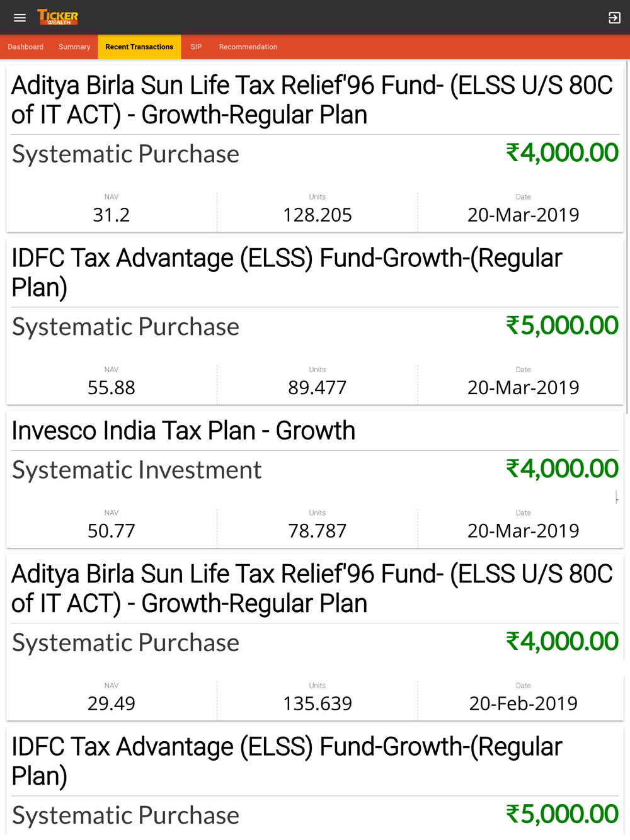Switch to the Dashboard tab
This screenshot has width=630, height=840.
coord(26,47)
